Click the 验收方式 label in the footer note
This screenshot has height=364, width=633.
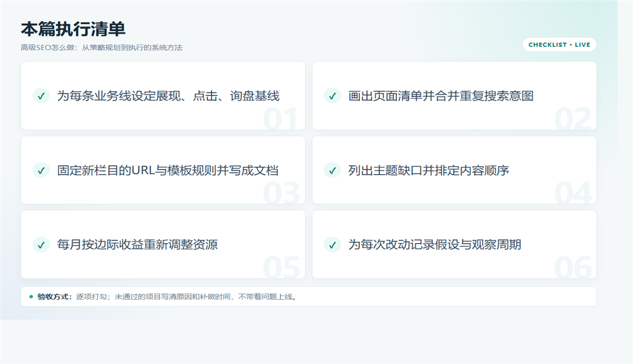(x=55, y=296)
